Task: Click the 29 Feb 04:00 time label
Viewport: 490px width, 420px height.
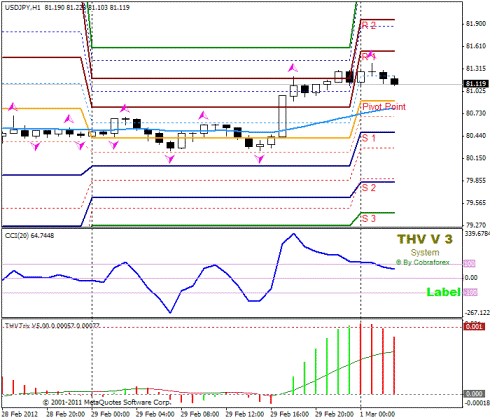Action: click(x=155, y=414)
